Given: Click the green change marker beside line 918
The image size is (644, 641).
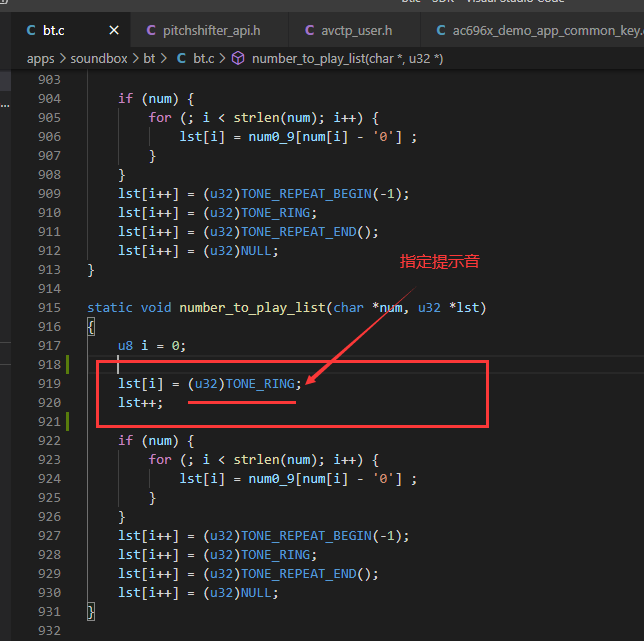Looking at the screenshot, I should coord(68,364).
